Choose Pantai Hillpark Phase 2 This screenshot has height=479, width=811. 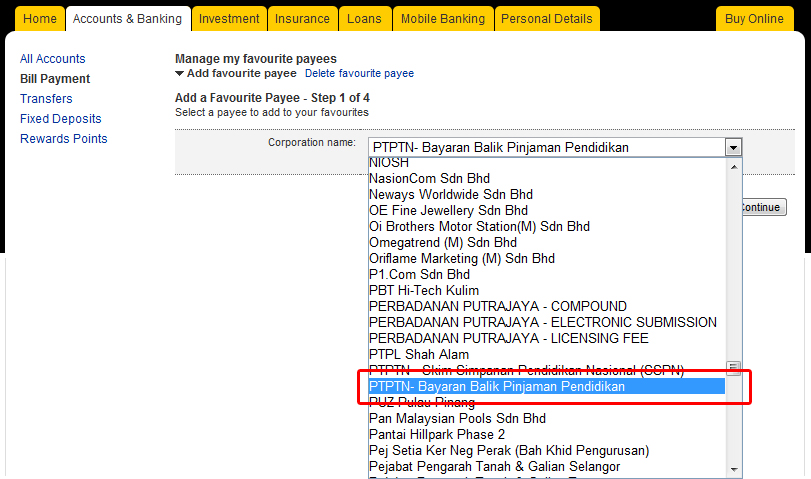[x=547, y=435]
